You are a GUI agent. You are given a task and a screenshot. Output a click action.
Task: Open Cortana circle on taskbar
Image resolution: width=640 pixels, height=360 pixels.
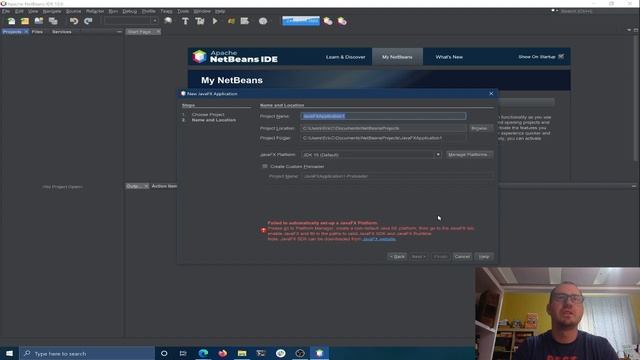click(164, 353)
